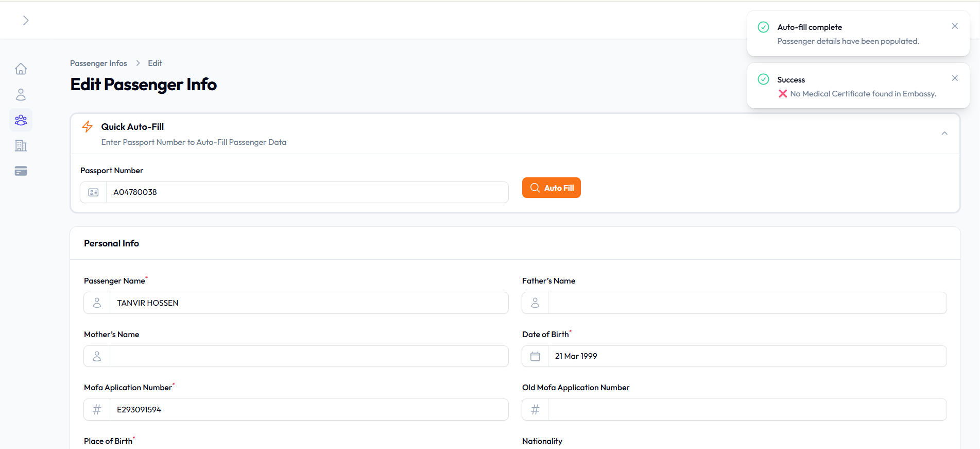Open the Home icon in the sidebar
Screen dimensions: 980x449
[21, 69]
